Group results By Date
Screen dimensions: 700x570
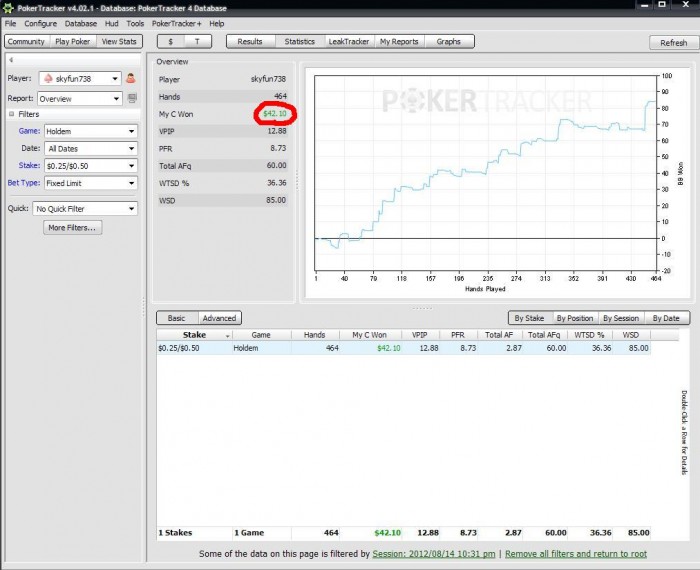click(666, 318)
